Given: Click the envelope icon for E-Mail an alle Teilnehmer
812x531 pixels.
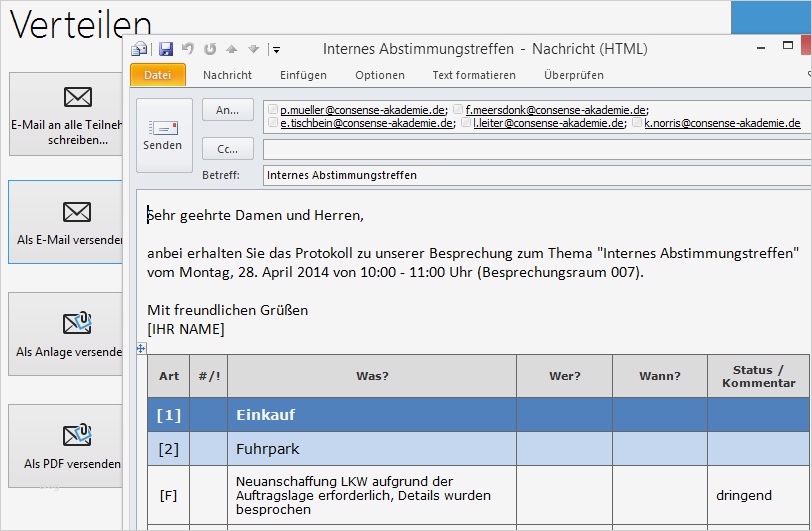Looking at the screenshot, I should [78, 97].
